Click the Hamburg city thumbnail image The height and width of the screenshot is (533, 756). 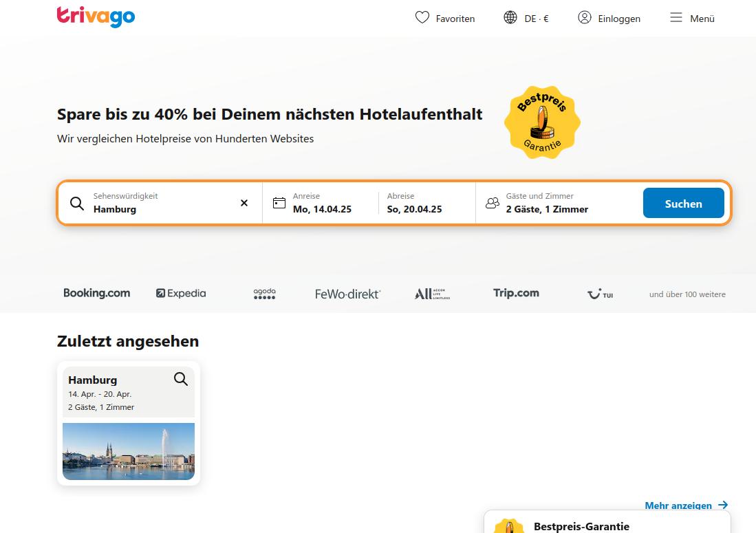tap(129, 451)
